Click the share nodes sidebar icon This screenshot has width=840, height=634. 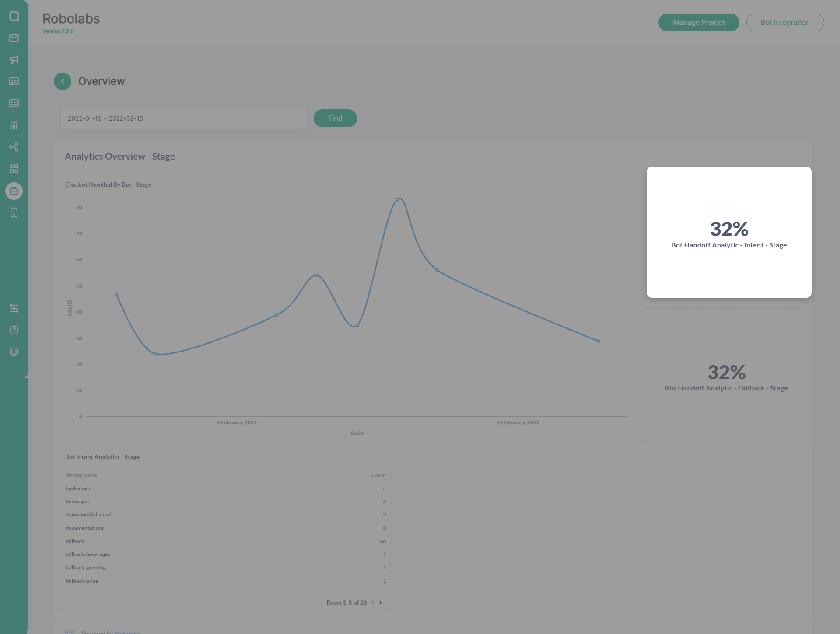click(14, 147)
